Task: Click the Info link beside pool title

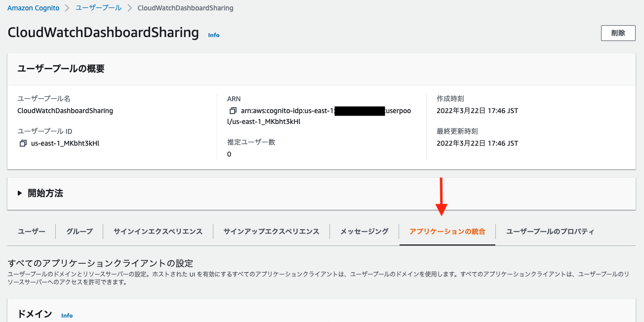Action: click(x=214, y=35)
